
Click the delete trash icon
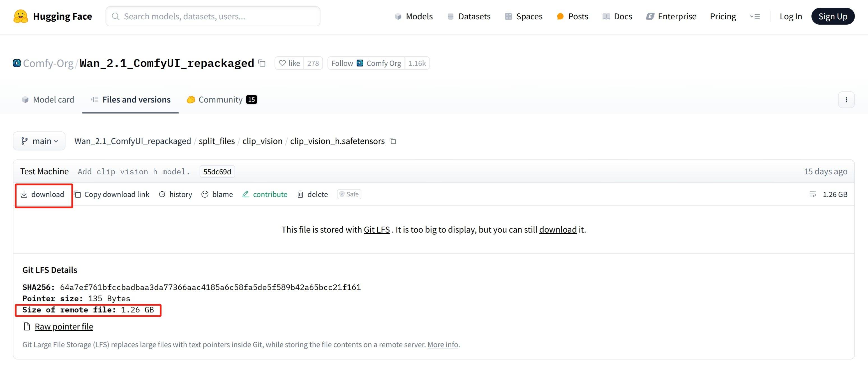300,194
